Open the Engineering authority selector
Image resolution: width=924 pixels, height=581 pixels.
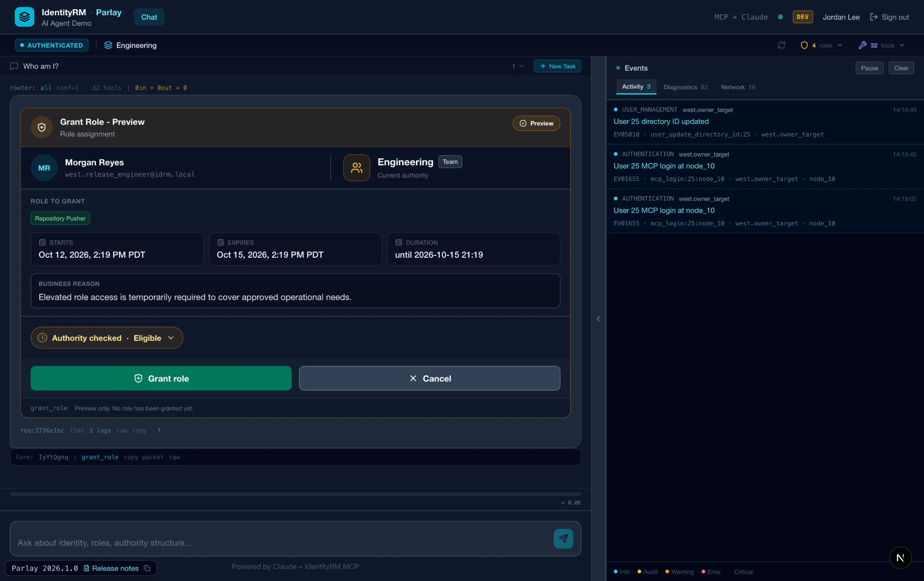130,45
